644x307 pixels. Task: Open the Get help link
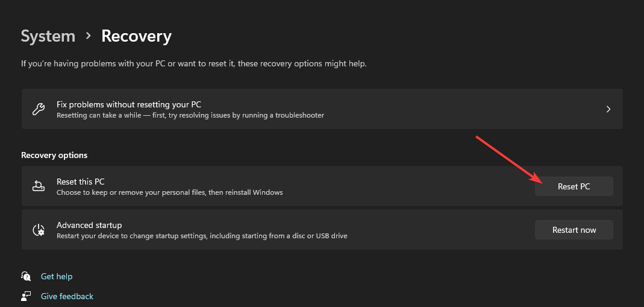pos(57,276)
